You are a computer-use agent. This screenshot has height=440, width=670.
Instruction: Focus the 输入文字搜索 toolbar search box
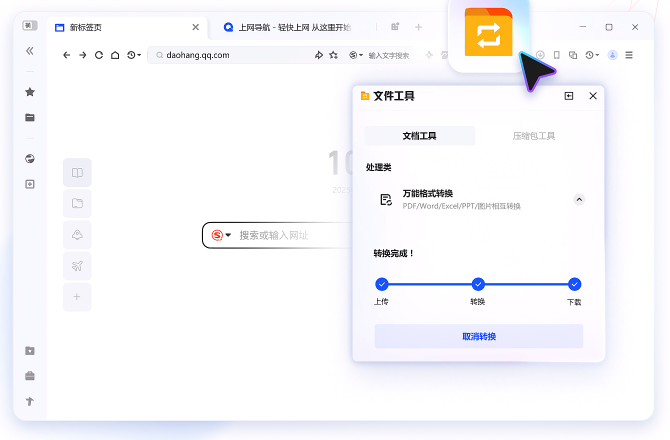pyautogui.click(x=389, y=56)
